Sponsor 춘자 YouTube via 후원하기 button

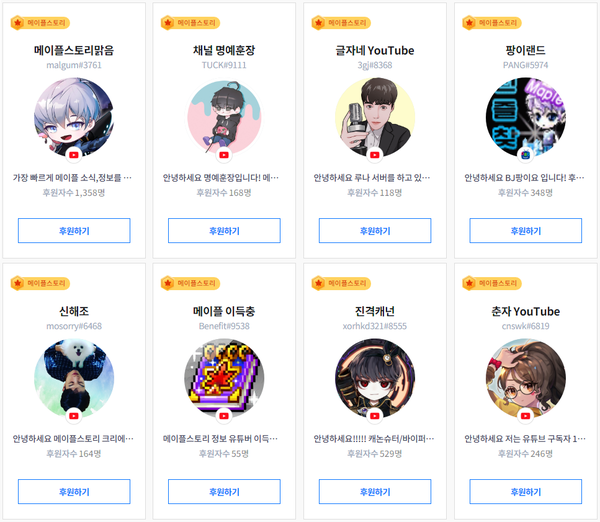click(525, 492)
